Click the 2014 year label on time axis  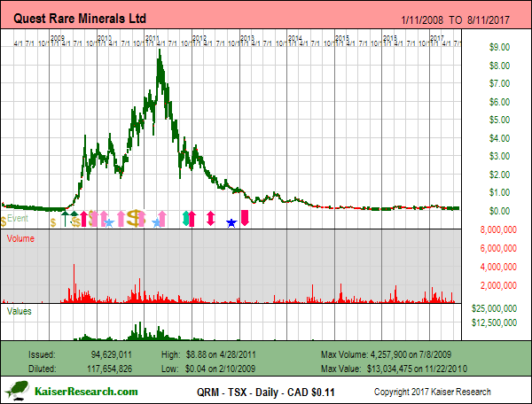(x=294, y=37)
